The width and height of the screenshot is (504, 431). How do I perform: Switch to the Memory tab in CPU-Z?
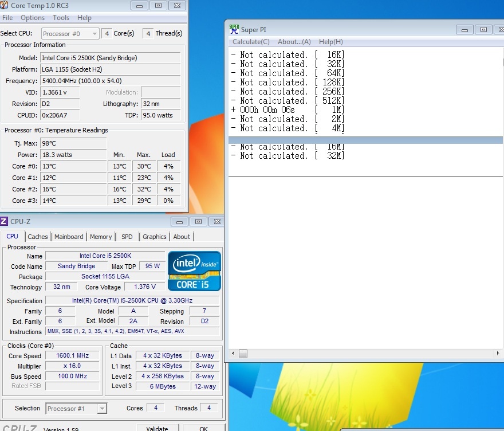pyautogui.click(x=101, y=237)
